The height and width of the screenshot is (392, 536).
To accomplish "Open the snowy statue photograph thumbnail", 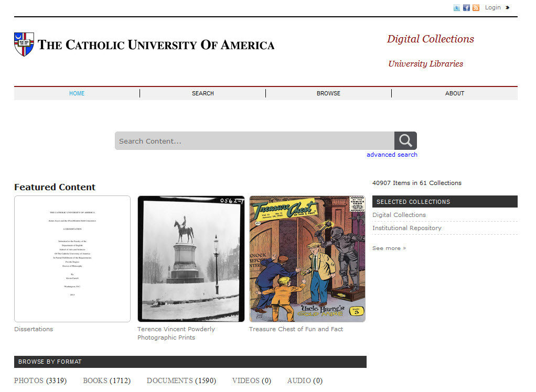I will click(191, 259).
